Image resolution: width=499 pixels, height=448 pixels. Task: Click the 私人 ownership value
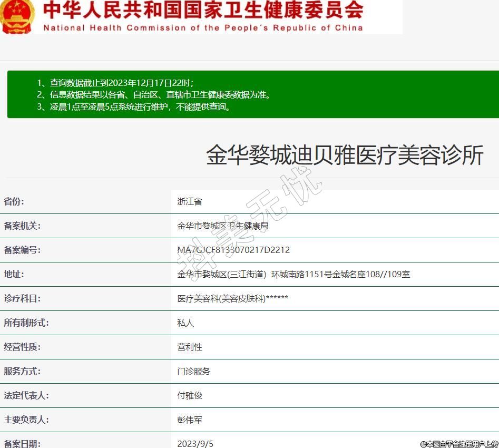point(185,323)
